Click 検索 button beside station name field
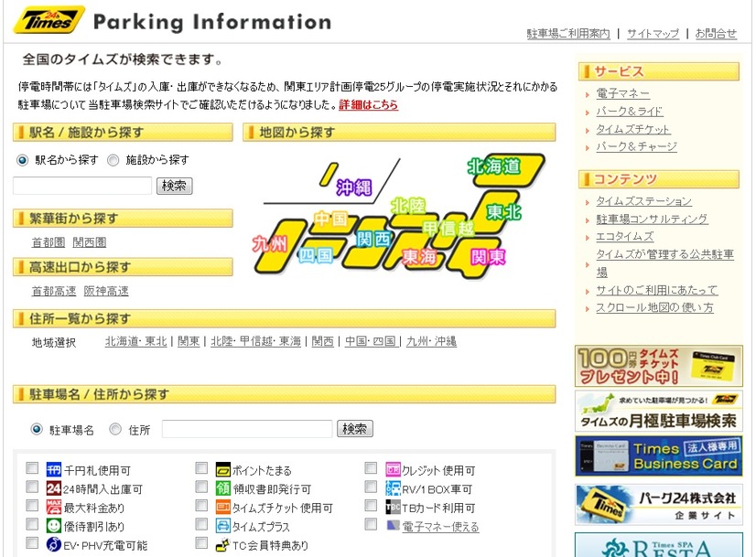756x557 pixels. (175, 186)
